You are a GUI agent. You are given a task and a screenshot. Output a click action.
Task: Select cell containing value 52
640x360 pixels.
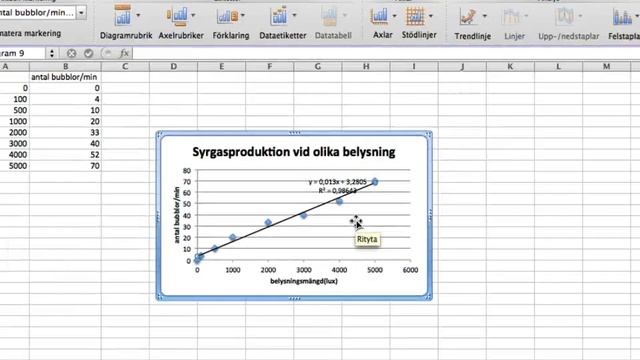coord(65,155)
